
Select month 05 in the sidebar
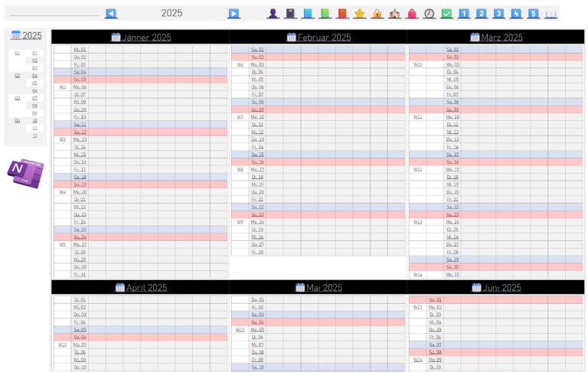point(34,83)
